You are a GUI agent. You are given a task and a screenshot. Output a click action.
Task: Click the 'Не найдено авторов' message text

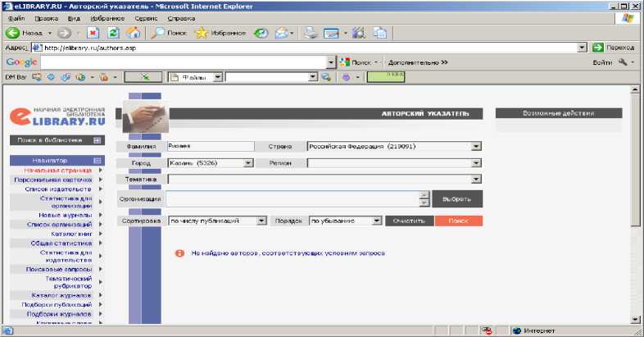[x=288, y=253]
